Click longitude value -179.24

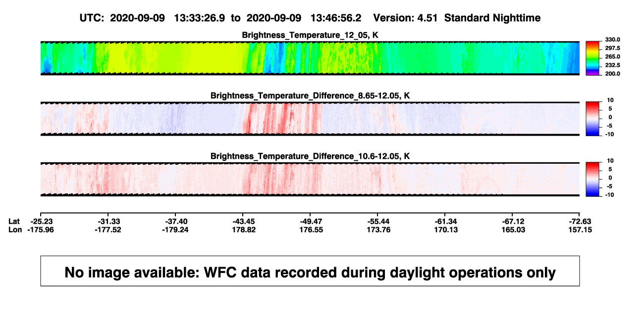tap(175, 230)
